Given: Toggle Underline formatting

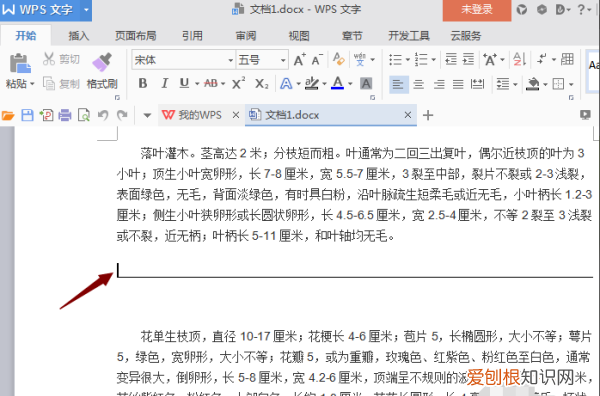Looking at the screenshot, I should (184, 83).
